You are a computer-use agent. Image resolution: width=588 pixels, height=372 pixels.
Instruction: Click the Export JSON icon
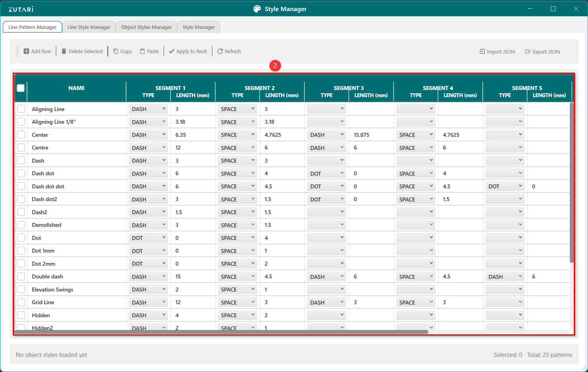click(528, 52)
